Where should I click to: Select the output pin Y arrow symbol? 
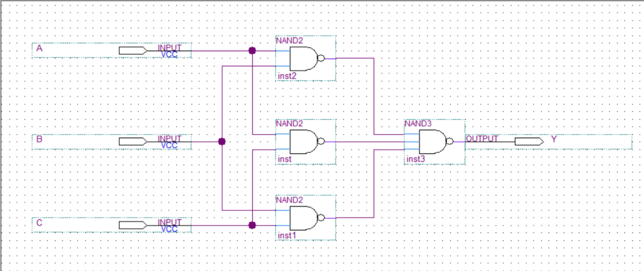(x=529, y=142)
